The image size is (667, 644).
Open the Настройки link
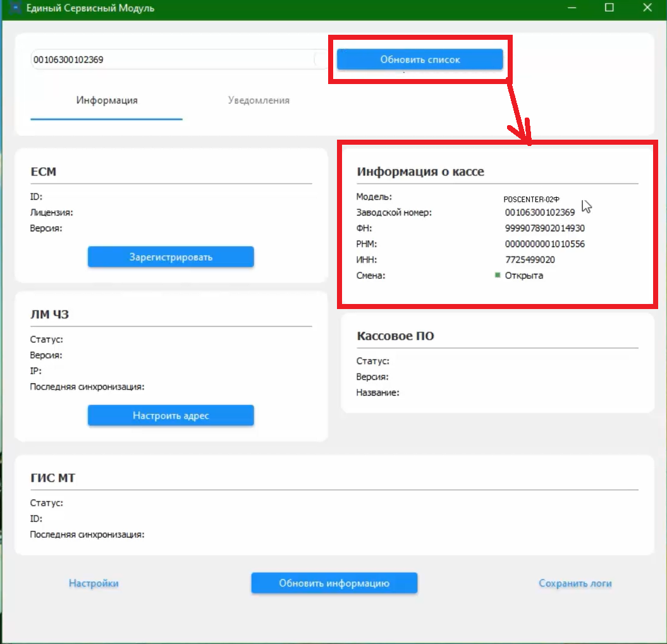click(x=94, y=583)
